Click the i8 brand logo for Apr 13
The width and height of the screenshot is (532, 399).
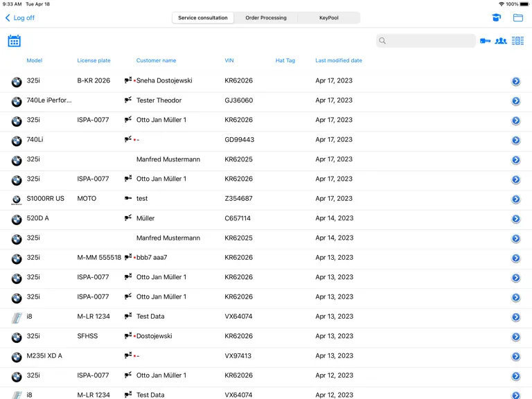[17, 317]
